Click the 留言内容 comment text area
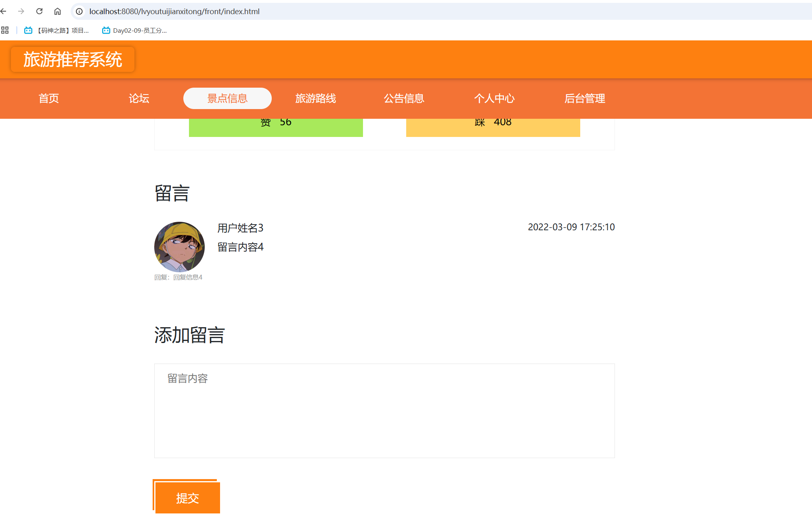812x530 pixels. coord(384,410)
